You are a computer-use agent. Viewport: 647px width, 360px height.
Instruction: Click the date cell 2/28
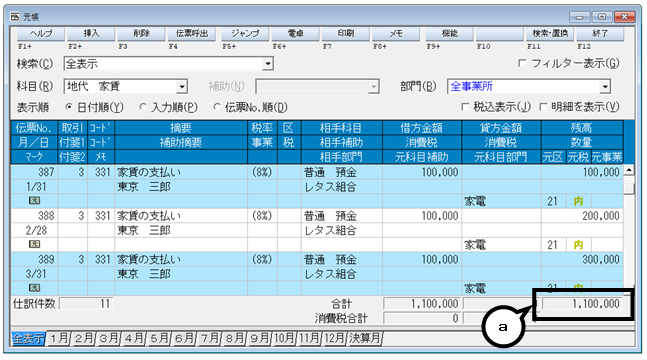pos(35,230)
